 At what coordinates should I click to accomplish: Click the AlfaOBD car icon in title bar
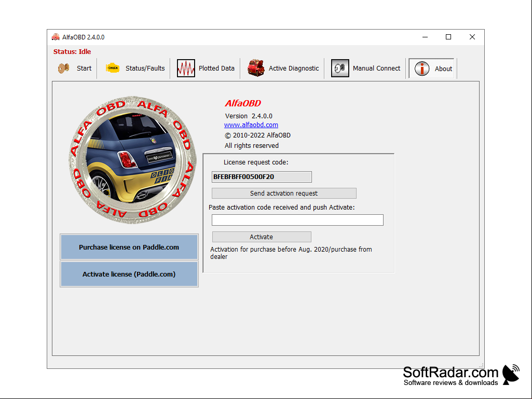click(56, 37)
